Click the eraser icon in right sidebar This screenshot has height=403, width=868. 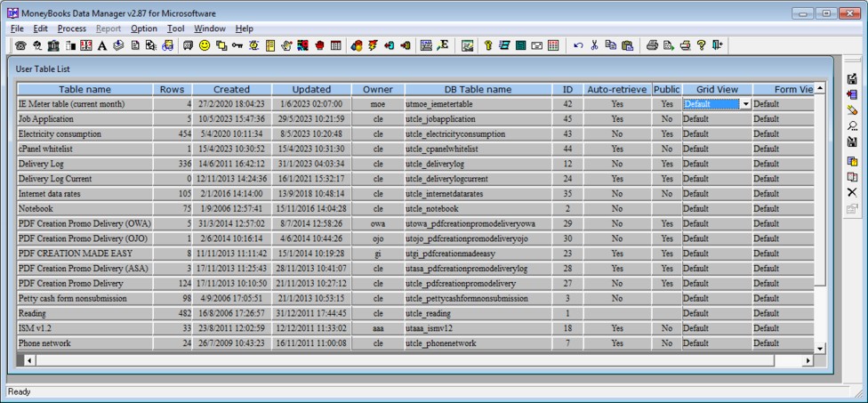coord(852,110)
